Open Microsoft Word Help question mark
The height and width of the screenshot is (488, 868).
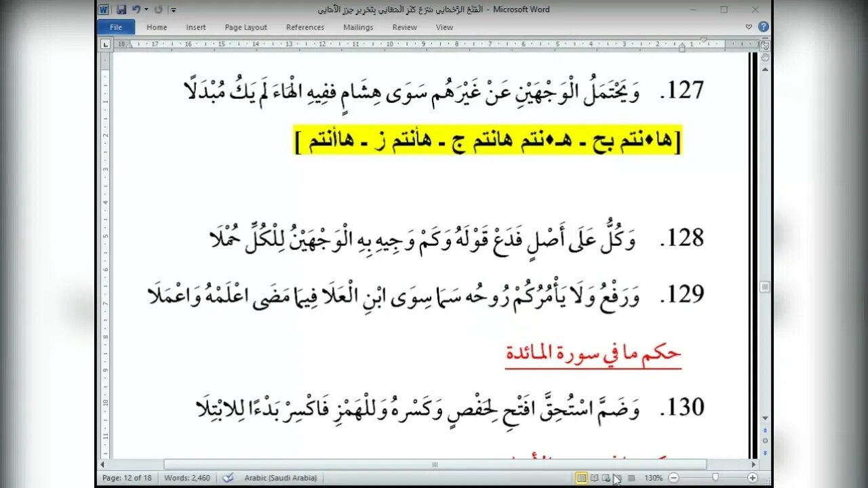764,27
